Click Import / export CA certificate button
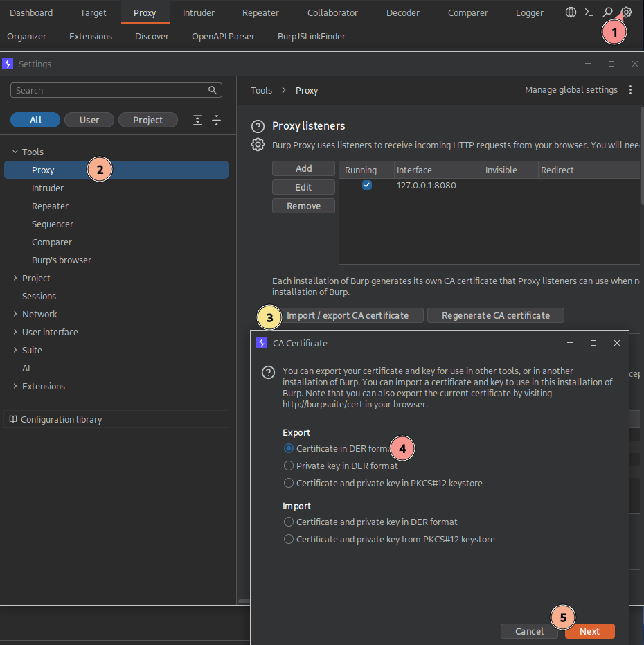 click(x=348, y=315)
